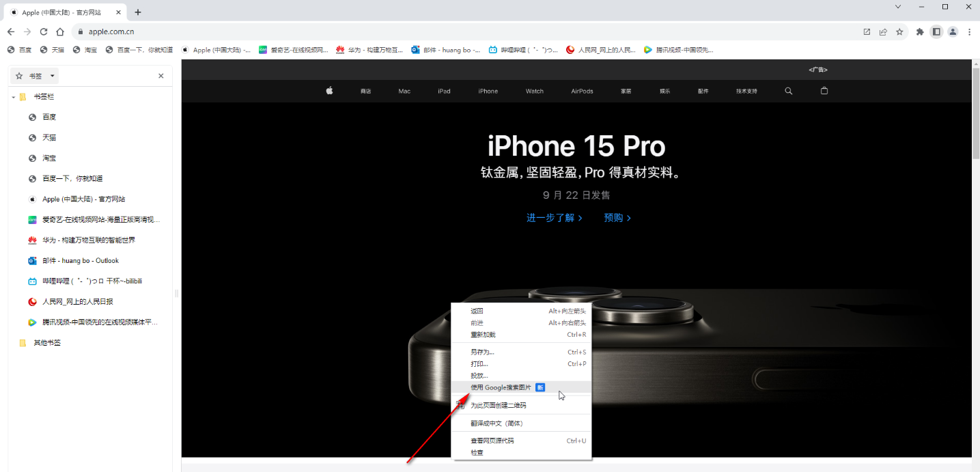The height and width of the screenshot is (472, 980).
Task: Open the 其他书签 folder in side panel
Action: point(91,343)
